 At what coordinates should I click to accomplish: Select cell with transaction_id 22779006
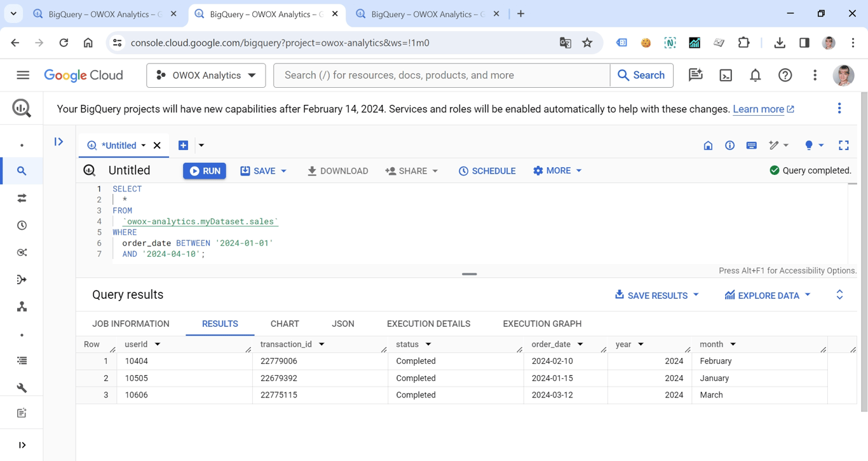pyautogui.click(x=320, y=361)
